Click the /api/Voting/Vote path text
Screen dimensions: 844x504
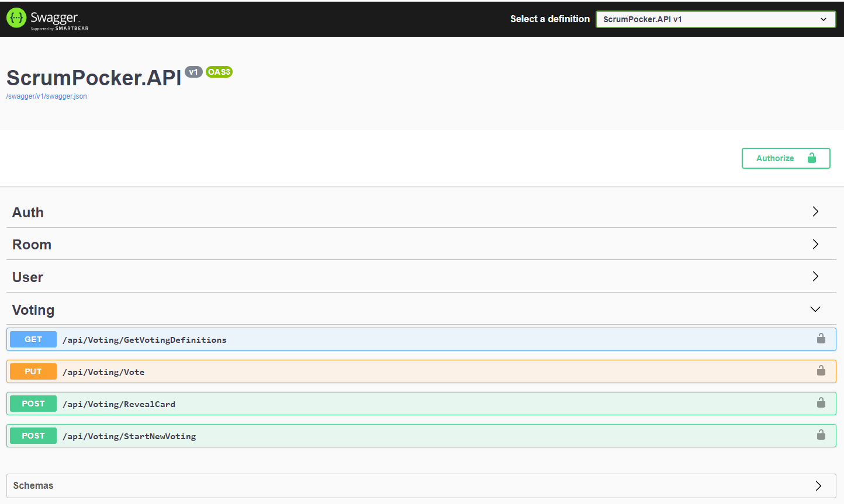(103, 372)
